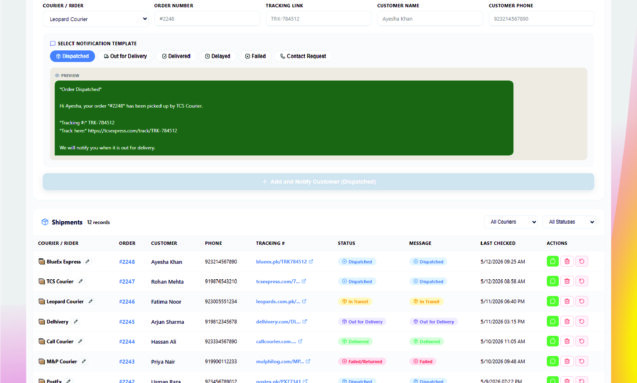Edit the Delhivery courier with pencil icon
This screenshot has height=383, width=637.
[x=76, y=321]
